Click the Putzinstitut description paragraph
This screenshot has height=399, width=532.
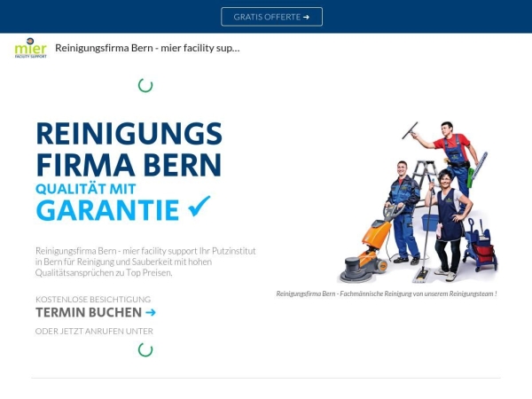coord(145,262)
